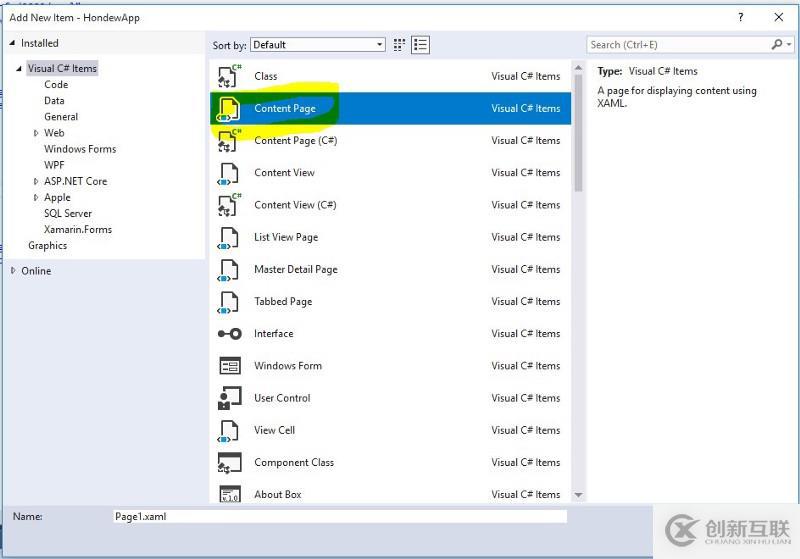Select the Component Class icon
Screen dimensions: 800x559
229,463
